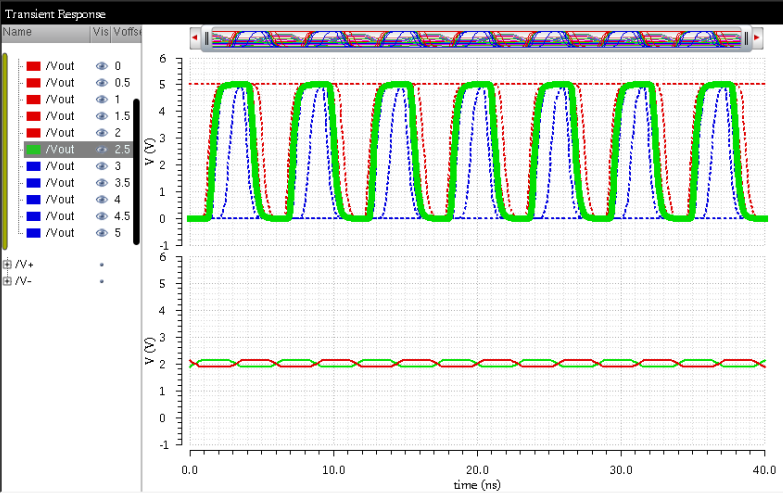
Task: Click the time (ns) axis label
Action: [477, 485]
